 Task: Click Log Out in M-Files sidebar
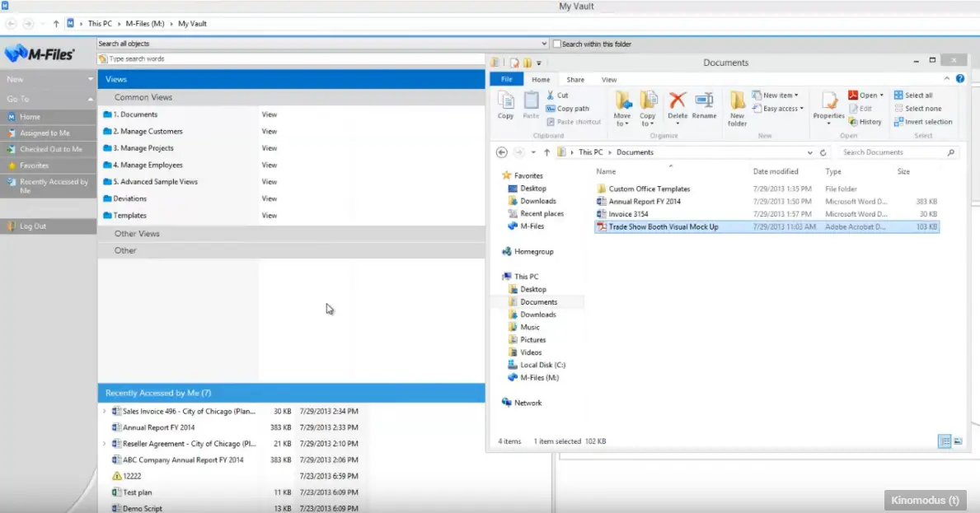[x=33, y=226]
